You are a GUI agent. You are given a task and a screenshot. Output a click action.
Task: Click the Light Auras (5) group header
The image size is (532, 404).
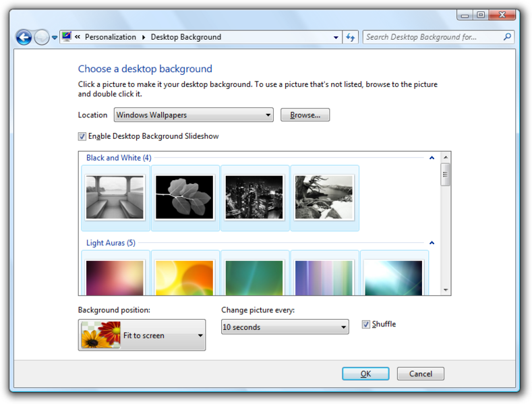pyautogui.click(x=111, y=243)
